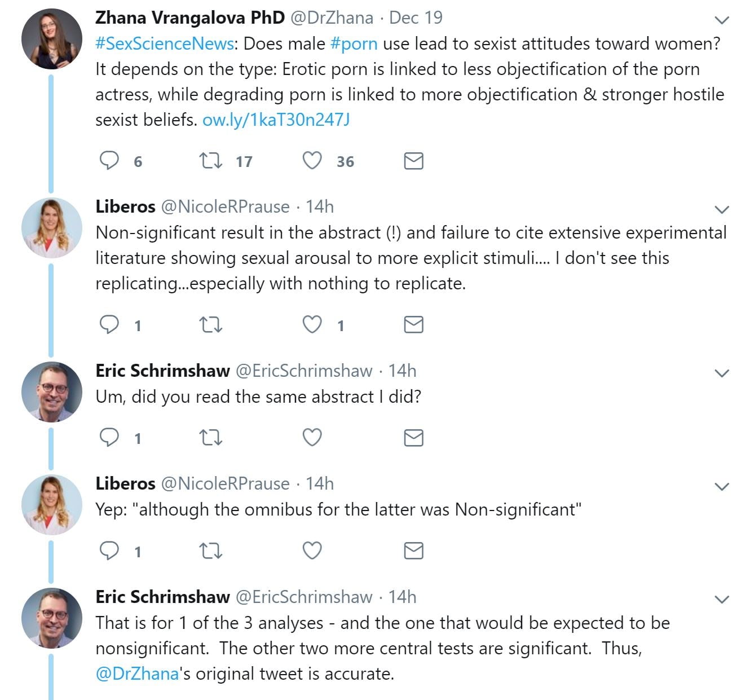Screen dimensions: 746x700
Task: Open the #SexScienceNews hashtag
Action: tap(165, 43)
